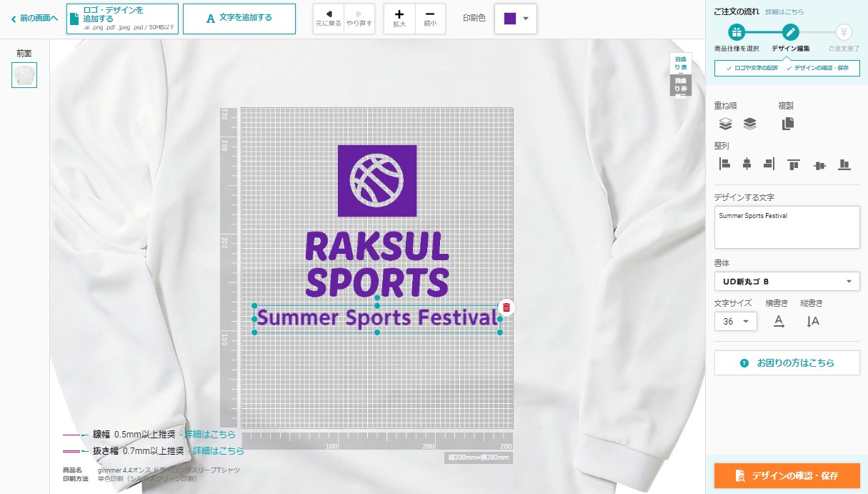The width and height of the screenshot is (868, 494).
Task: Open 詳細はこちら link for 線幅
Action: 210,435
